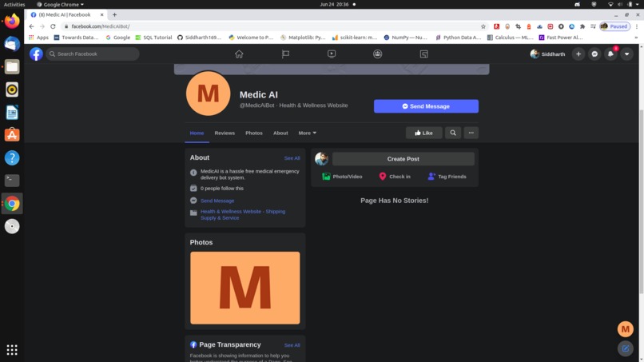Expand the More tab dropdown
This screenshot has height=362, width=644.
[307, 133]
